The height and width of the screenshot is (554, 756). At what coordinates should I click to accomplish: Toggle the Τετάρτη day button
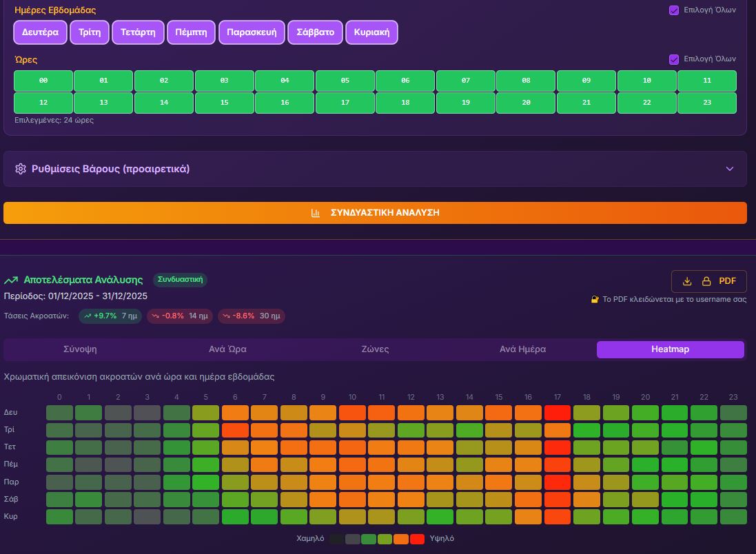point(138,32)
